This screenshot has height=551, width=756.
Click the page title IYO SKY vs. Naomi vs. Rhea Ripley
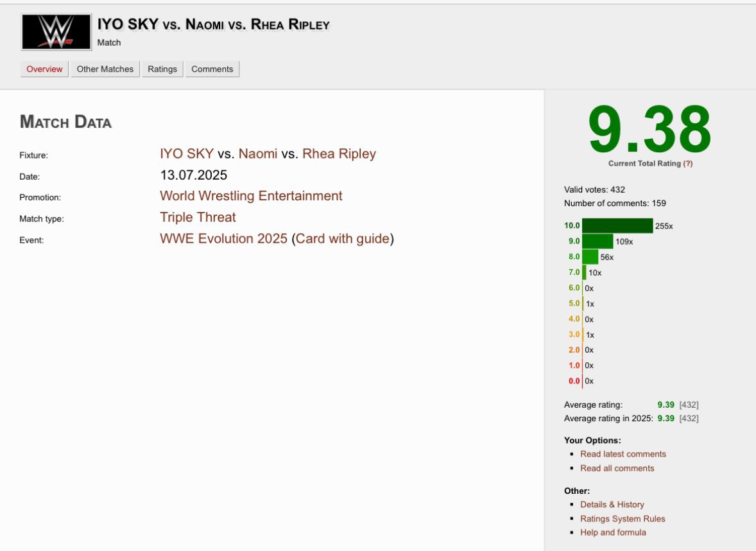(x=214, y=24)
